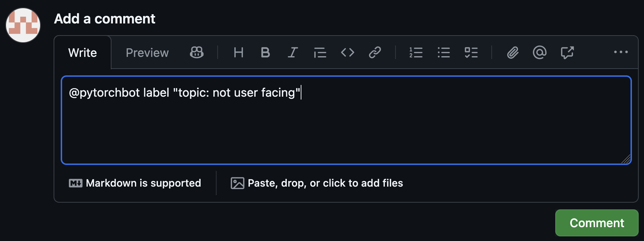Apply italic formatting

[x=293, y=53]
